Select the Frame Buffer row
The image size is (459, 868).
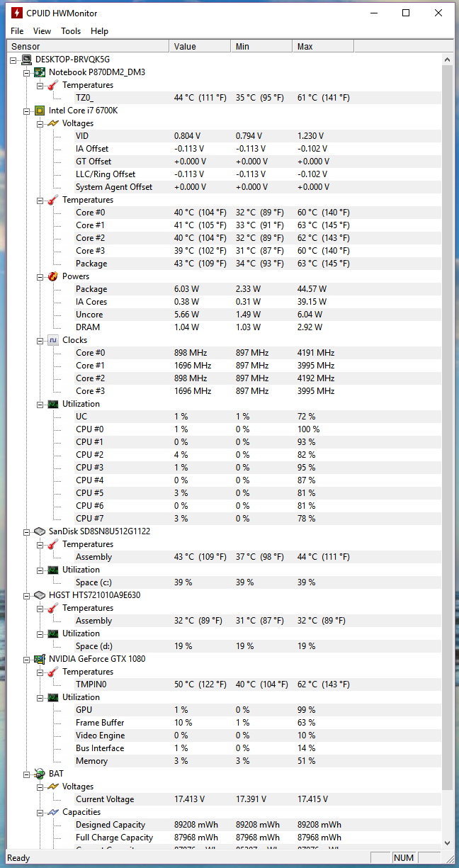258,723
